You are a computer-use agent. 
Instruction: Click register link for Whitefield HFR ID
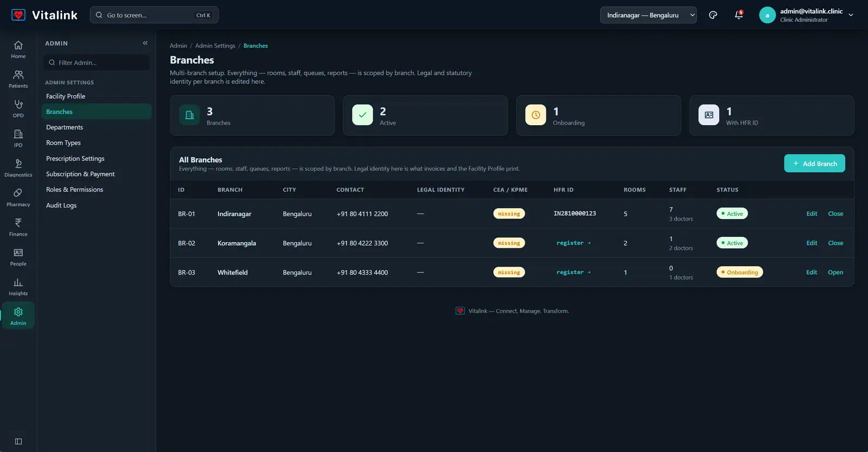coord(573,272)
